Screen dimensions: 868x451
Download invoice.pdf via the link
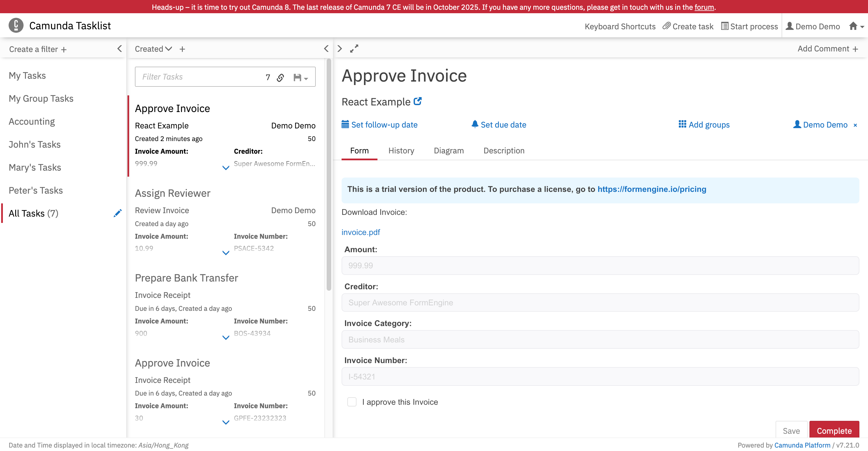[x=361, y=232]
